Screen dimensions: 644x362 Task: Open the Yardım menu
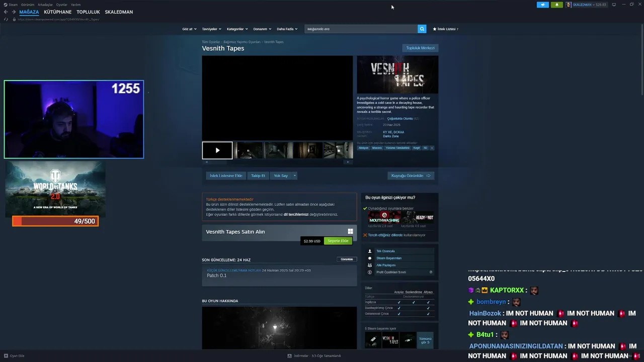(75, 5)
